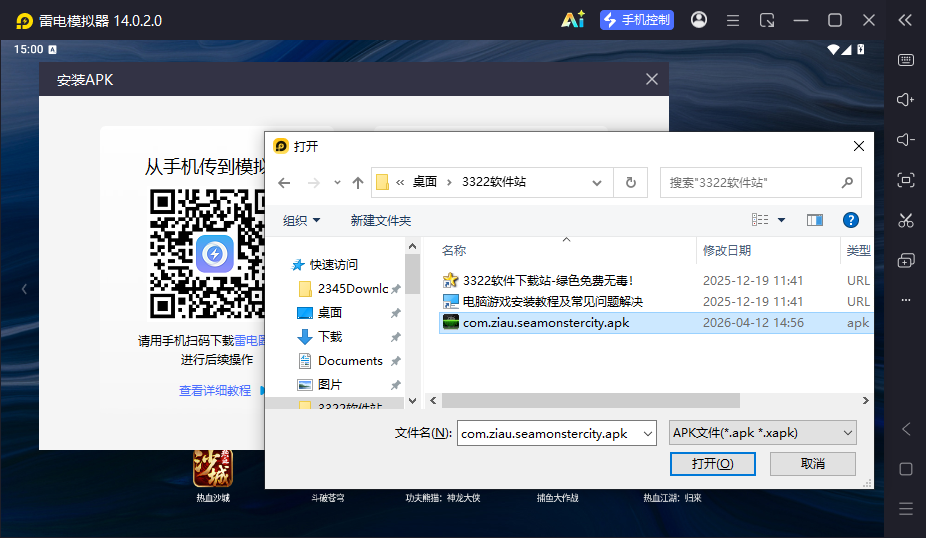Expand the address bar history dropdown
This screenshot has width=926, height=538.
597,183
